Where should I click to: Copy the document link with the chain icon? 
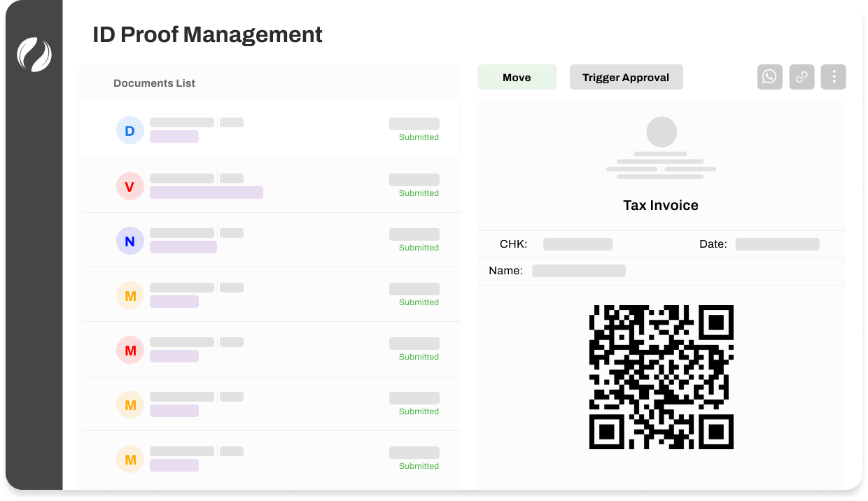click(801, 77)
